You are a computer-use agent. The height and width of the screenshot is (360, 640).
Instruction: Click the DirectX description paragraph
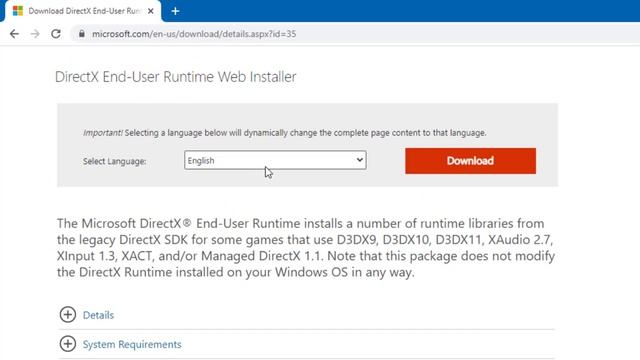pos(306,248)
